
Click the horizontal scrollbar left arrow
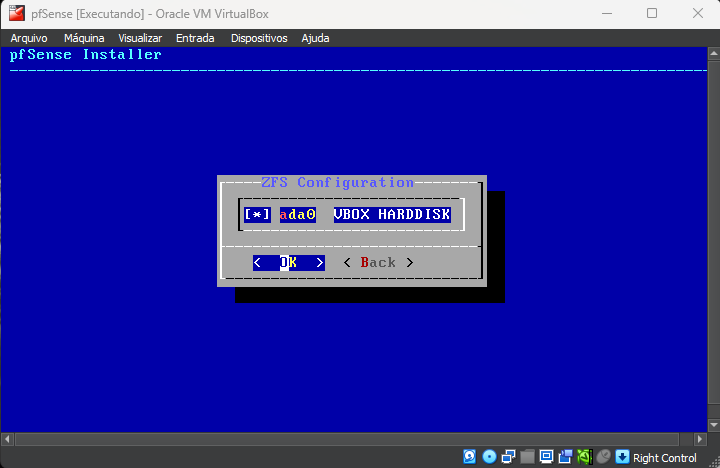[x=7, y=439]
